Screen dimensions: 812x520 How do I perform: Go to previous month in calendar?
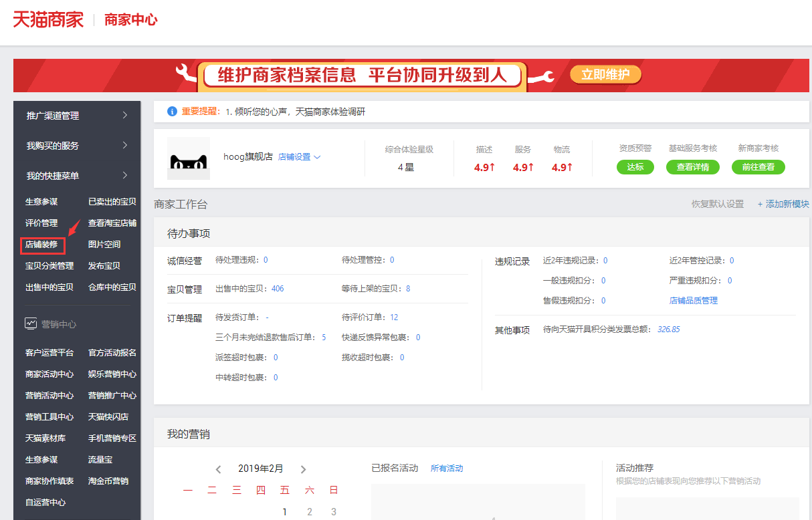tap(219, 469)
